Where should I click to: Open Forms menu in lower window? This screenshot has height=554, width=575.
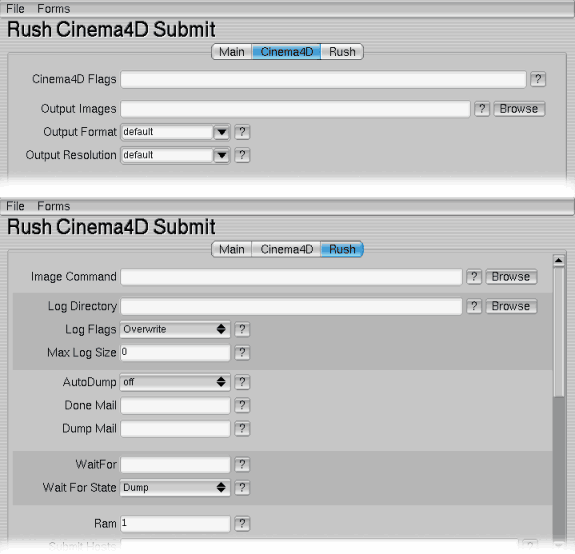pos(54,206)
